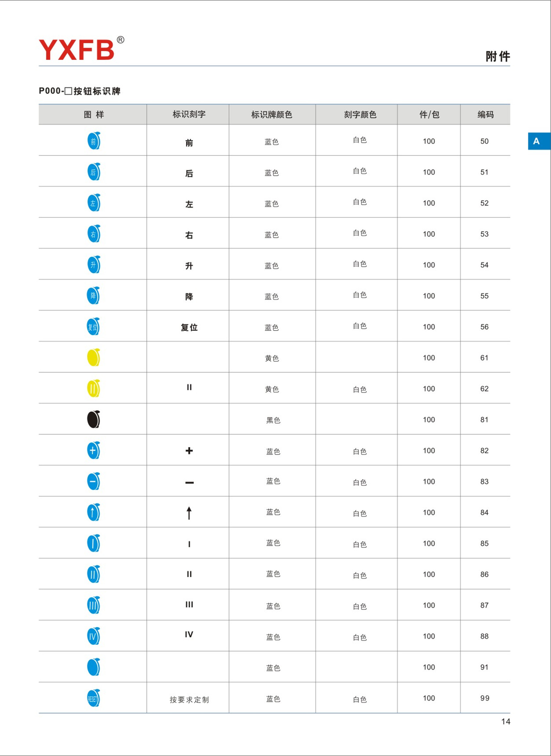Click the blue IV plate icon
The image size is (551, 756).
(x=93, y=636)
